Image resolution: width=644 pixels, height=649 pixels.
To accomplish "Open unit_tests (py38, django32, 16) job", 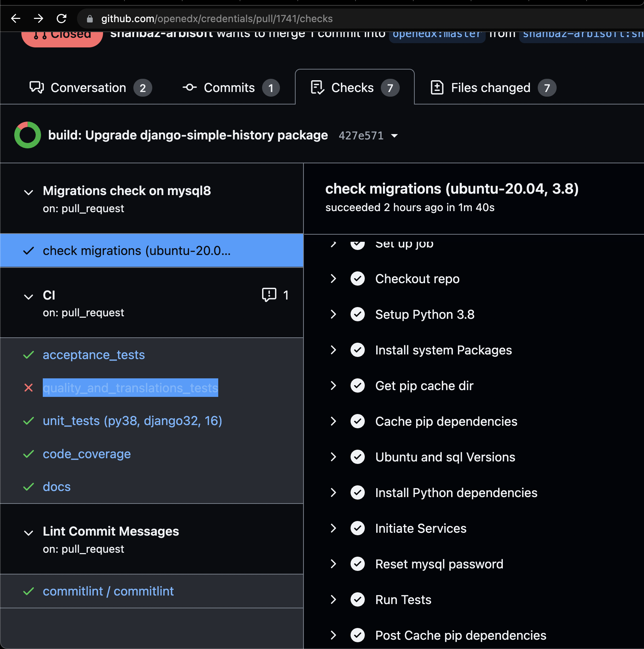I will pyautogui.click(x=132, y=421).
